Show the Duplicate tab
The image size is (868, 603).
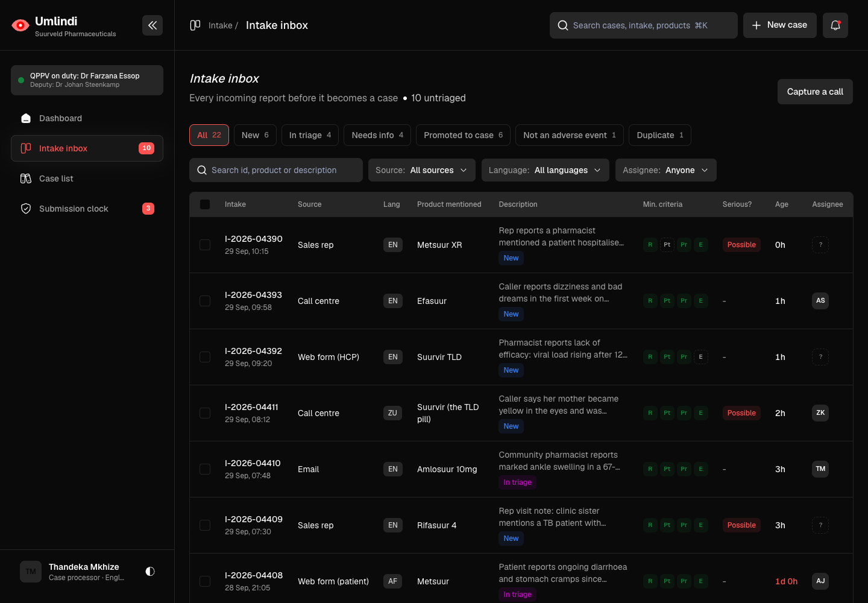click(660, 135)
